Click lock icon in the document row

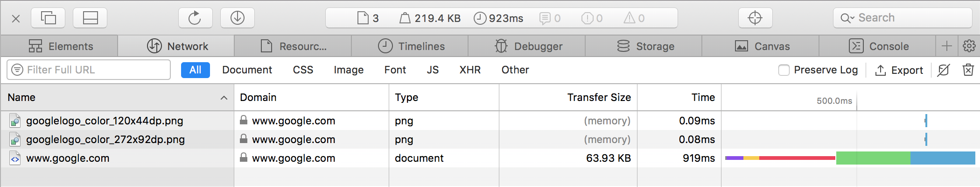click(x=243, y=158)
